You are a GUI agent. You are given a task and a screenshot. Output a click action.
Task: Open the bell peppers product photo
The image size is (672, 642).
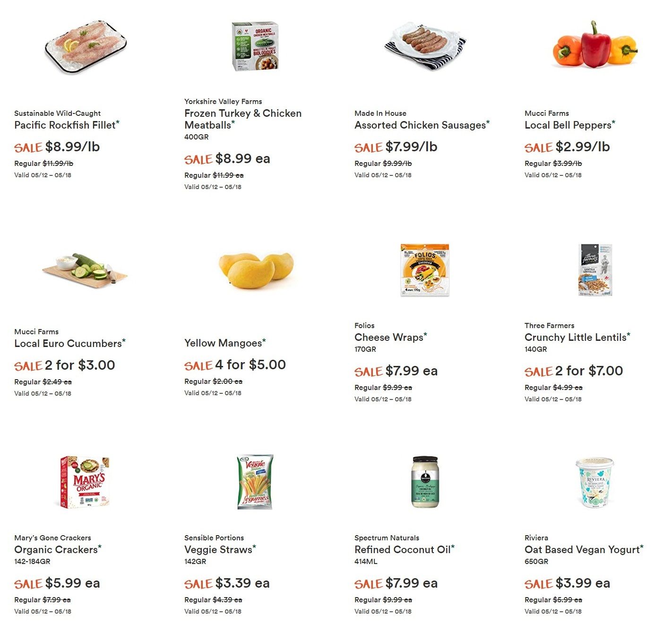coord(595,45)
